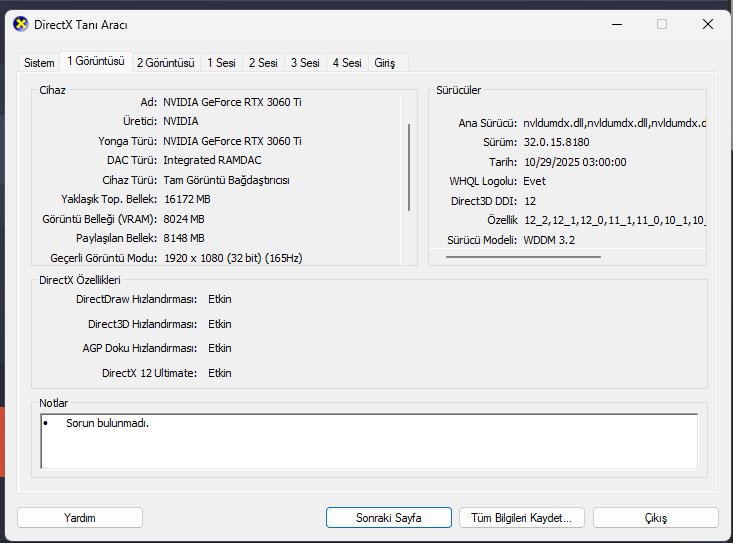
Task: Click the display mode '1920 x 1080 (32 bit) (165Hz)'
Action: 233,258
